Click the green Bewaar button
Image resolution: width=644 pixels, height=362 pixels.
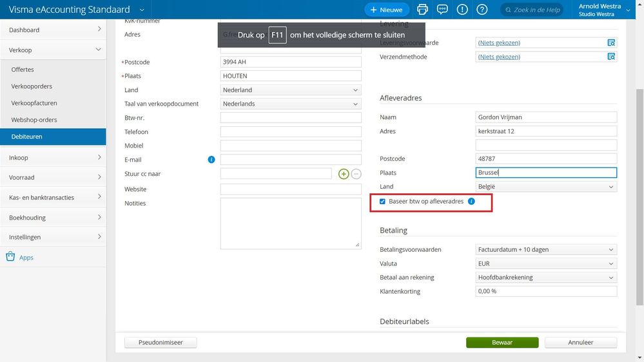[x=502, y=342]
